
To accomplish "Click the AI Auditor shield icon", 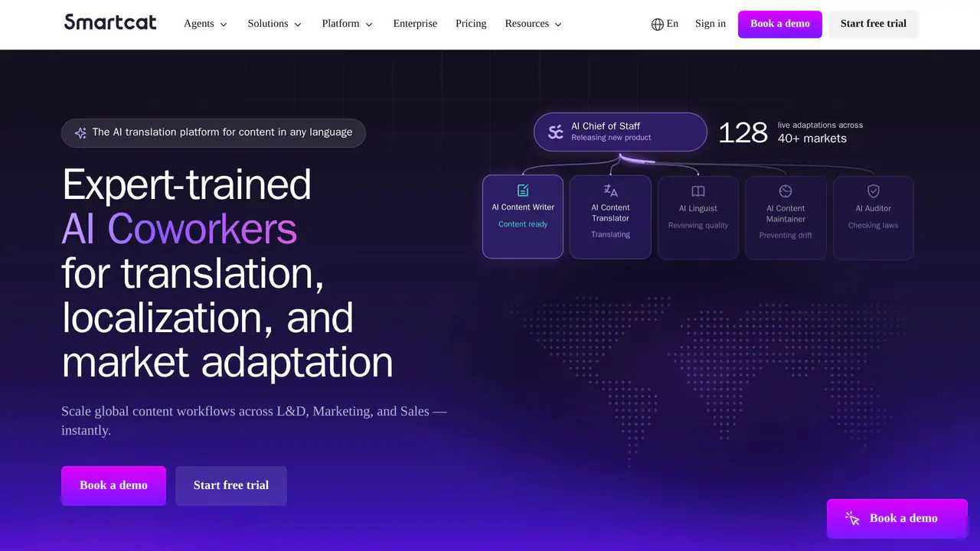I will click(873, 191).
